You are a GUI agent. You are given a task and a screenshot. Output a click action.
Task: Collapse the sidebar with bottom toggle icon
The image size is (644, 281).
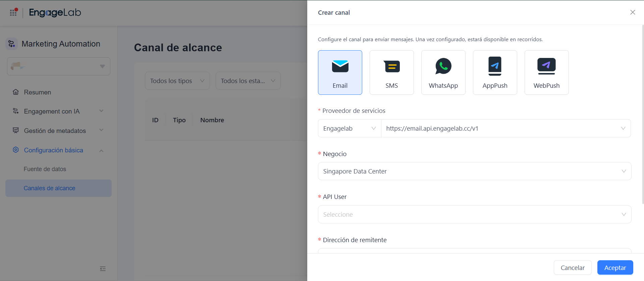click(103, 269)
